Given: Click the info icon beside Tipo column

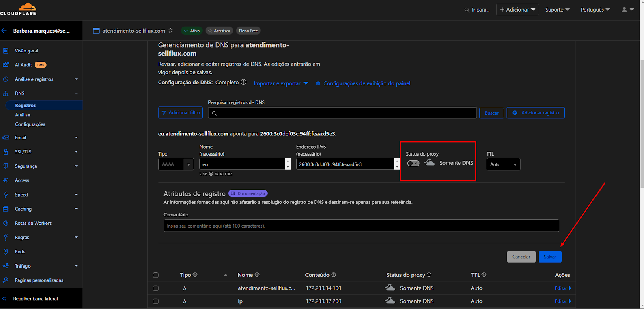Looking at the screenshot, I should tap(195, 275).
